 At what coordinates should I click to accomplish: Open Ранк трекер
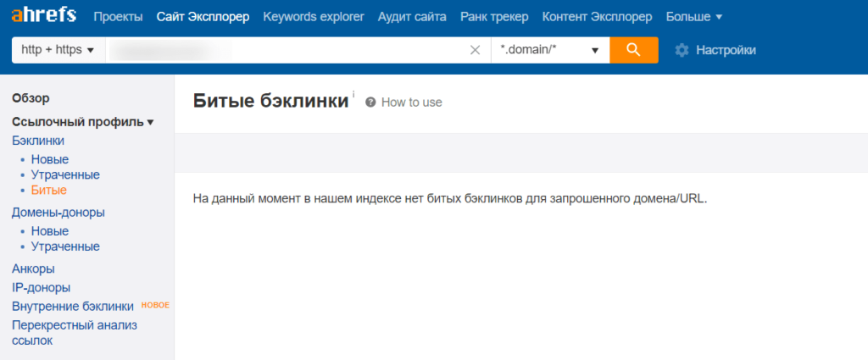[x=494, y=17]
